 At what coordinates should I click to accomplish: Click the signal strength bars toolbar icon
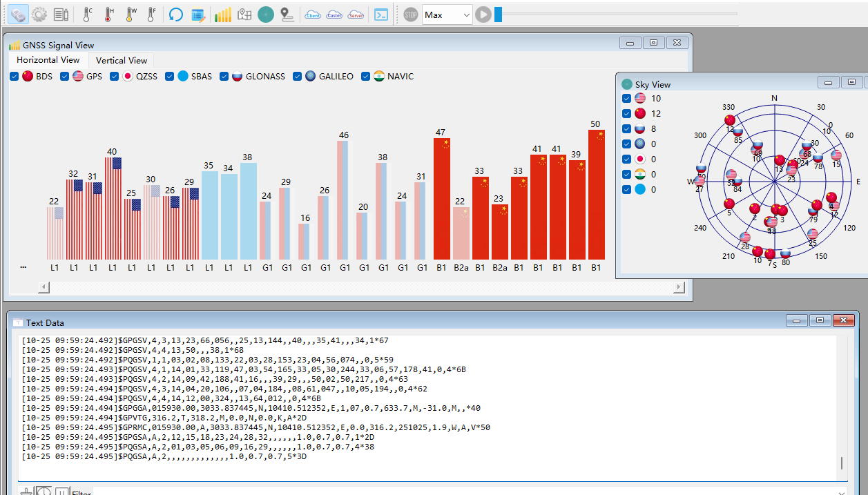coord(222,14)
